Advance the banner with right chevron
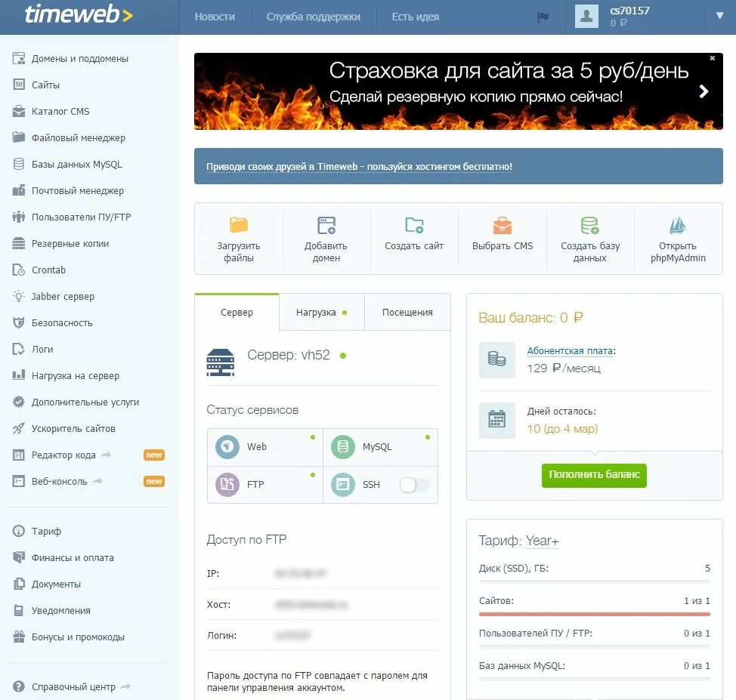736x700 pixels. click(704, 91)
